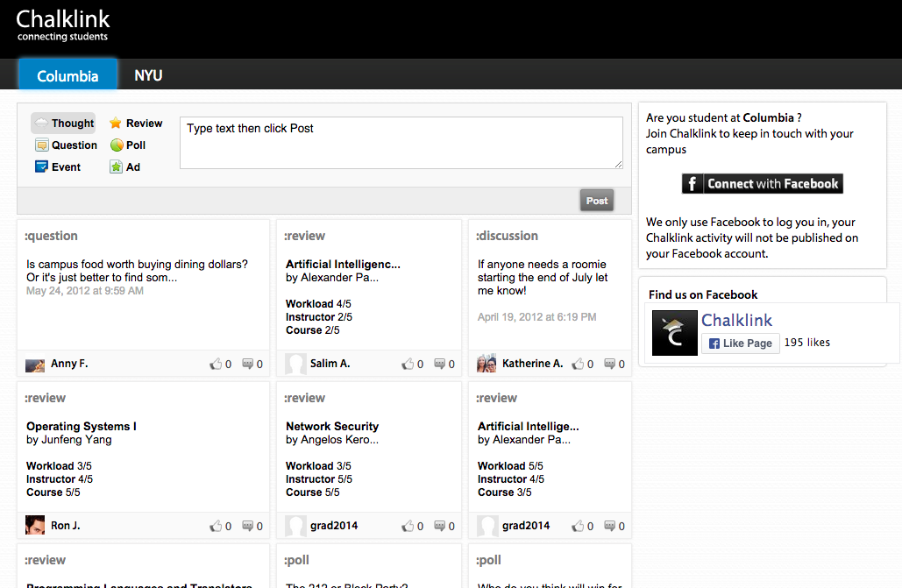902x588 pixels.
Task: Open the Chalklink Facebook page link
Action: tap(736, 320)
